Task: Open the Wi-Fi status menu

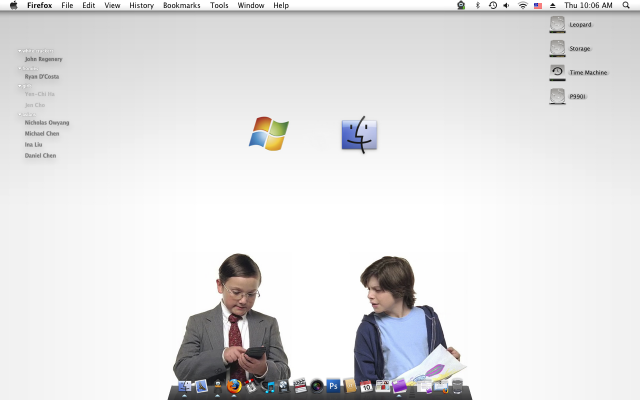Action: (x=522, y=5)
